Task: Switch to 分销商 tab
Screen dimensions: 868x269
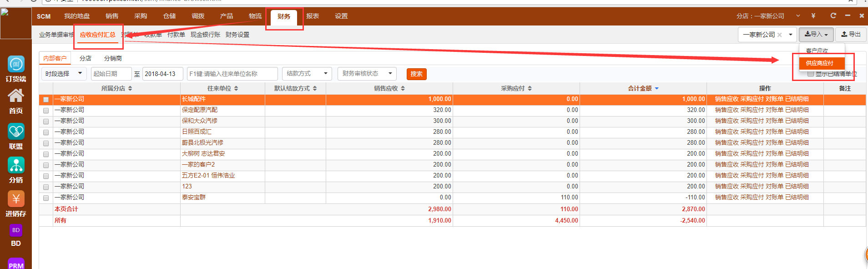Action: pyautogui.click(x=113, y=58)
